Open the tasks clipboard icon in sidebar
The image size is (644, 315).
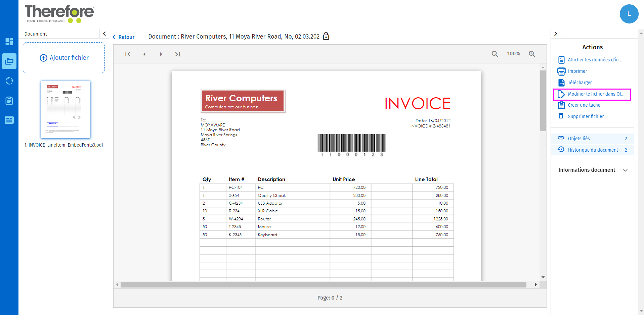pos(9,100)
